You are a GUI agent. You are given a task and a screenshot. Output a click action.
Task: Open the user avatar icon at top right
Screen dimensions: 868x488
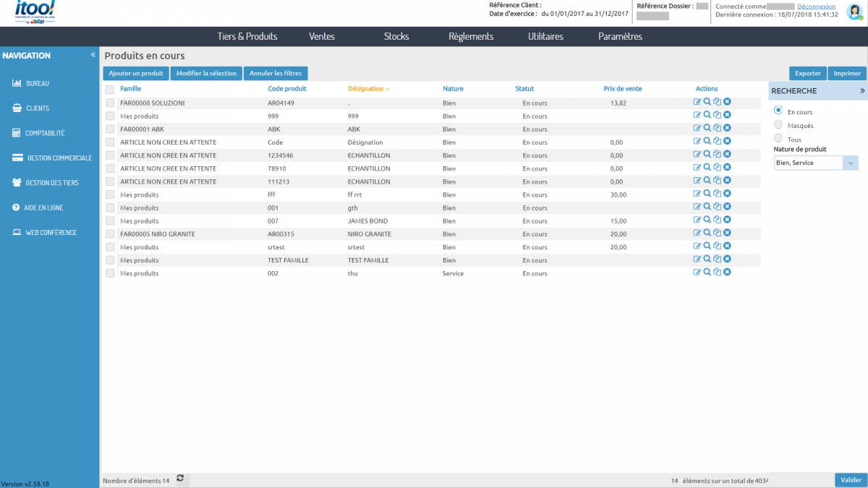tap(854, 12)
